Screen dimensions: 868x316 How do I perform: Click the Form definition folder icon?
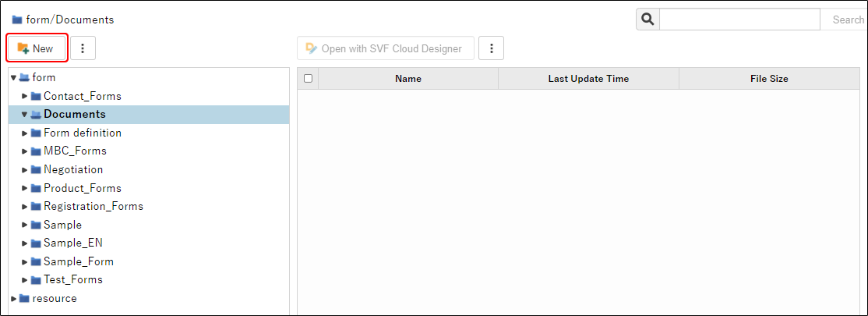pos(36,133)
